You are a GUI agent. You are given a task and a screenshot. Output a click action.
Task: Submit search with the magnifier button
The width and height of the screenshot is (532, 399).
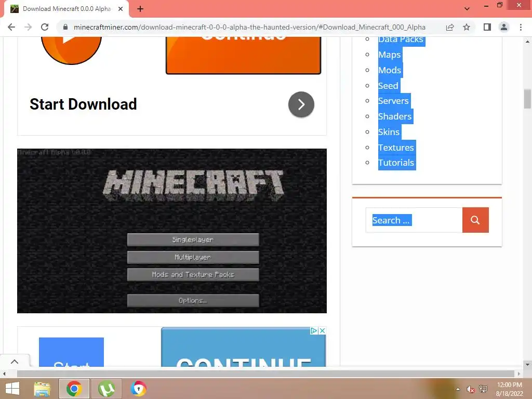point(475,220)
